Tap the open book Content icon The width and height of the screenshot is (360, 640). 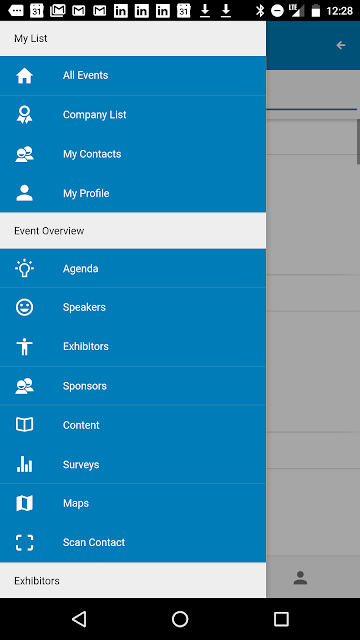click(24, 425)
